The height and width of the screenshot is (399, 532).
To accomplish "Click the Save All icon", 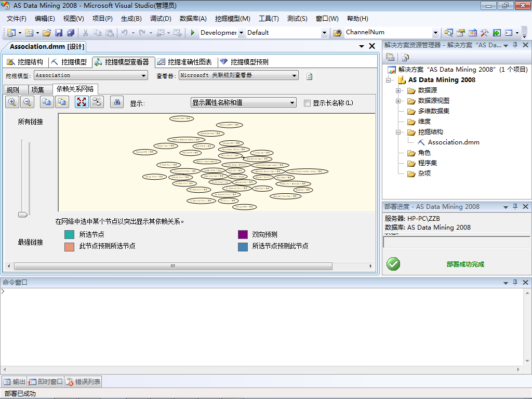I will click(71, 33).
